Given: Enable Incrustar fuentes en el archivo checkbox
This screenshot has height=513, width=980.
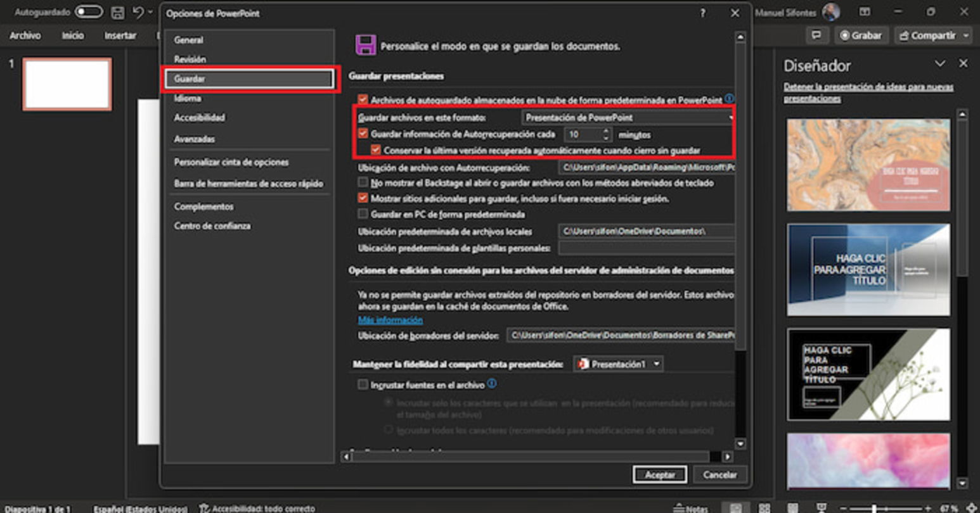Looking at the screenshot, I should [x=363, y=384].
